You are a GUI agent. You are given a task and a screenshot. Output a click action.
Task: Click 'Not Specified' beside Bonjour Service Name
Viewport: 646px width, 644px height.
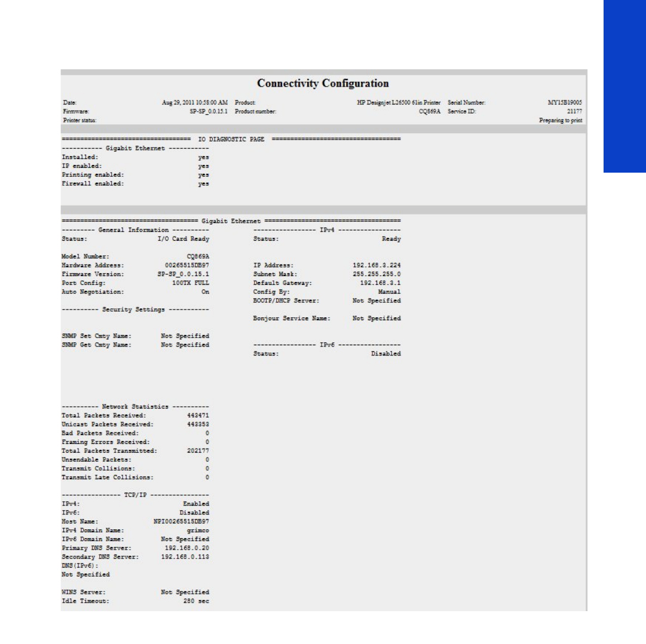pos(376,318)
